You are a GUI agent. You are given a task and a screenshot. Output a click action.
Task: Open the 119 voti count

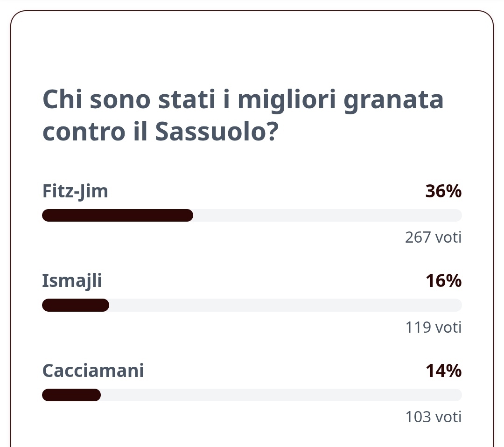pyautogui.click(x=433, y=327)
